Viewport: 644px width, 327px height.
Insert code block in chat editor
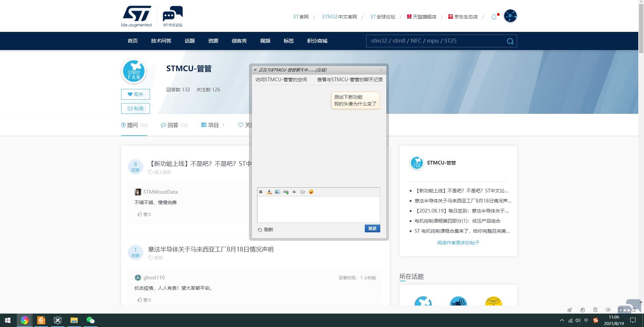pos(303,192)
